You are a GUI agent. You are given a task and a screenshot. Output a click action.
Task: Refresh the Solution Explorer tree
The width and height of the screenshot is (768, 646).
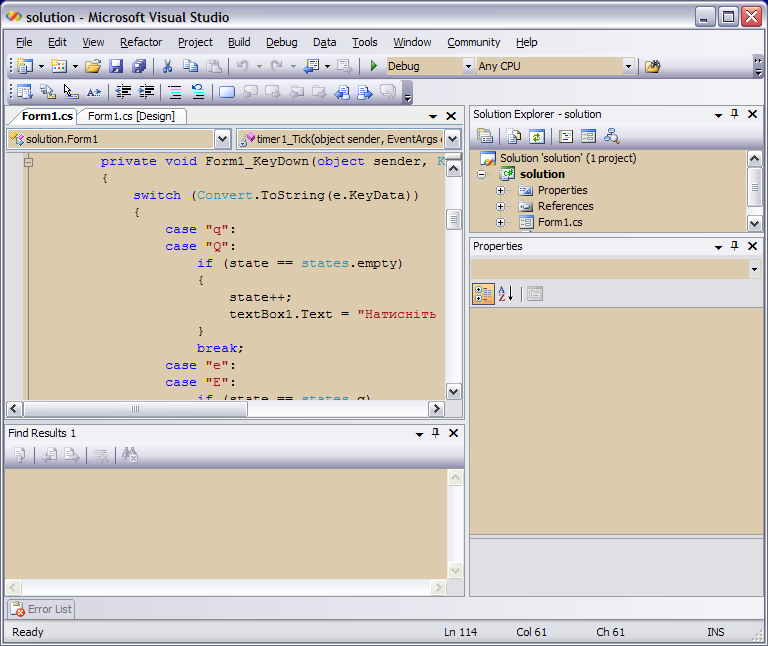(x=537, y=136)
